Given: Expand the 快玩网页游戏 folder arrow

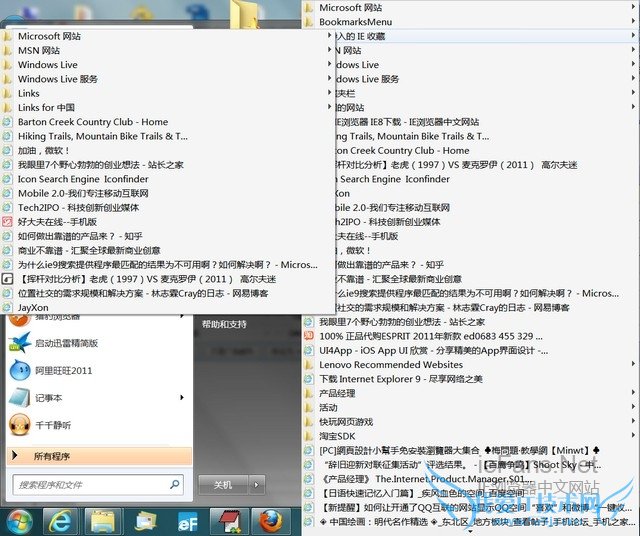Looking at the screenshot, I should pos(633,422).
